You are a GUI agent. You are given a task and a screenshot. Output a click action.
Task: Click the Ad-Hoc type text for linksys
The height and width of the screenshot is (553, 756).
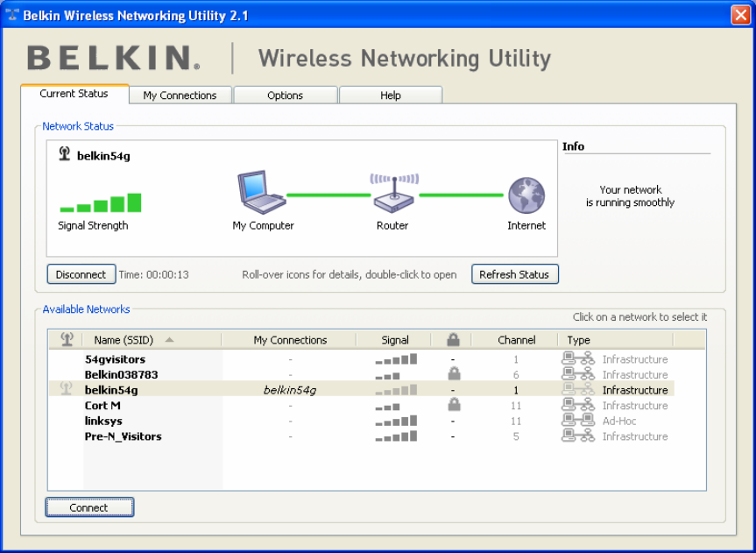point(619,421)
